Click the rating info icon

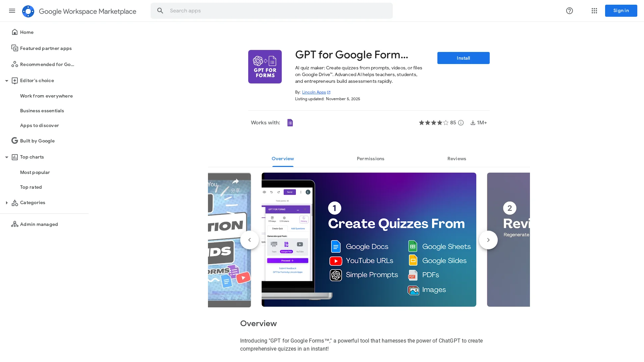(x=461, y=123)
